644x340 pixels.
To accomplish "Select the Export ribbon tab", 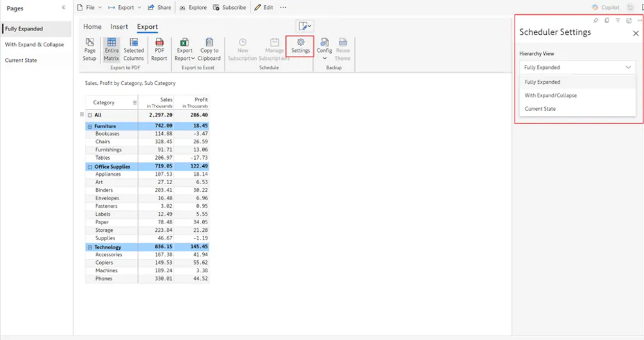I will pos(147,26).
